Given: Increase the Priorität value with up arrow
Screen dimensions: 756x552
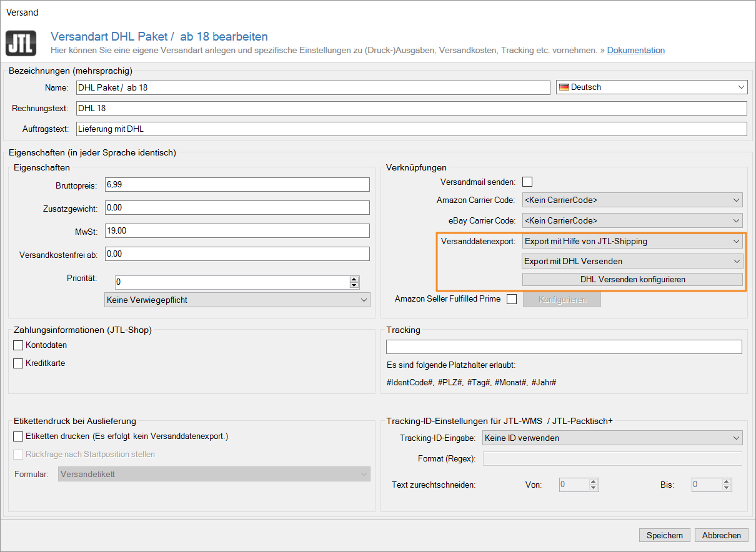Looking at the screenshot, I should click(x=354, y=279).
